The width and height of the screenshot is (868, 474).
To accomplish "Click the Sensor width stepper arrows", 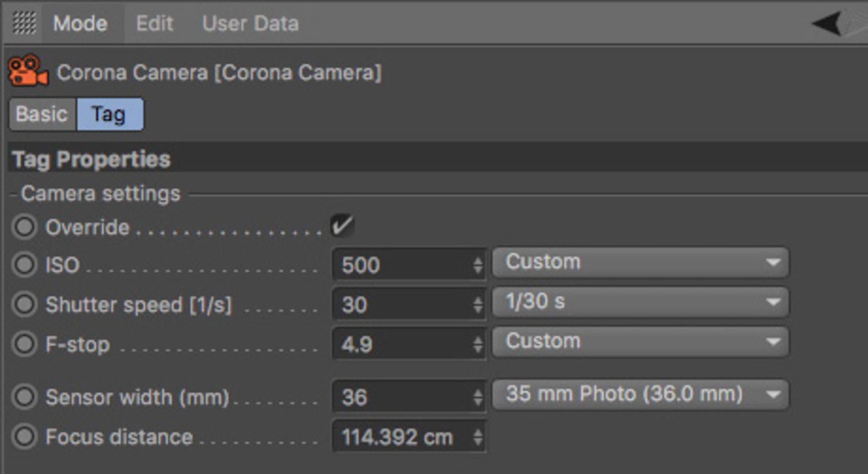I will click(x=478, y=398).
